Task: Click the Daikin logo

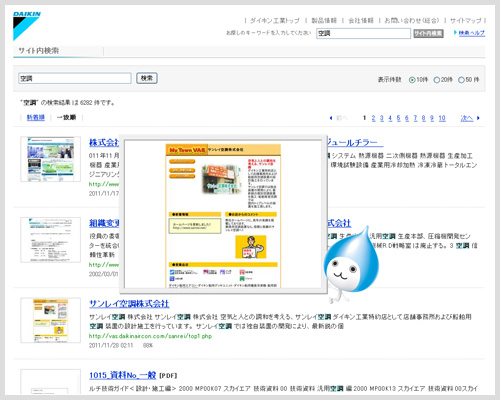Action: [x=27, y=26]
